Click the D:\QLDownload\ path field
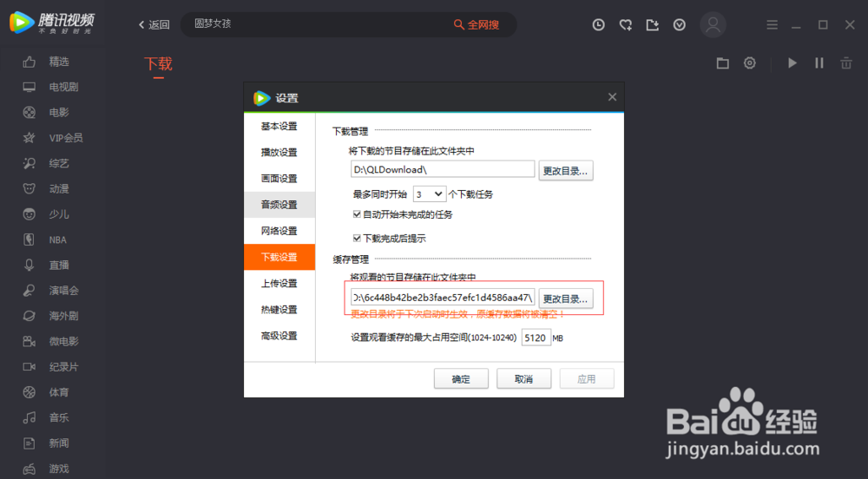This screenshot has height=479, width=868. point(443,169)
